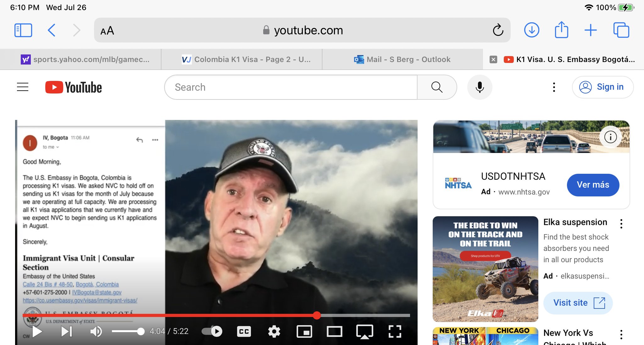Screen dimensions: 644x345
Task: Sign in to YouTube
Action: (602, 87)
